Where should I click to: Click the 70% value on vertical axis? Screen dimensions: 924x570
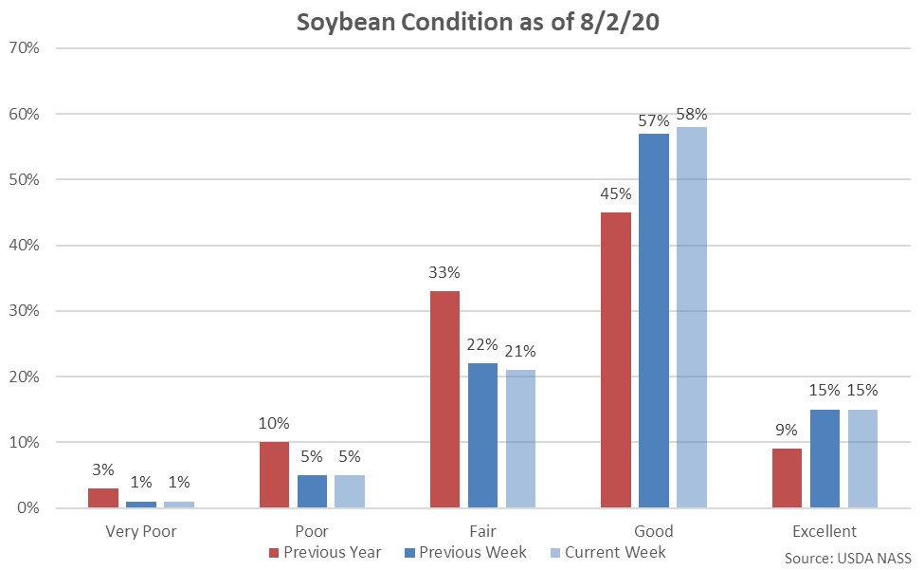(x=22, y=47)
